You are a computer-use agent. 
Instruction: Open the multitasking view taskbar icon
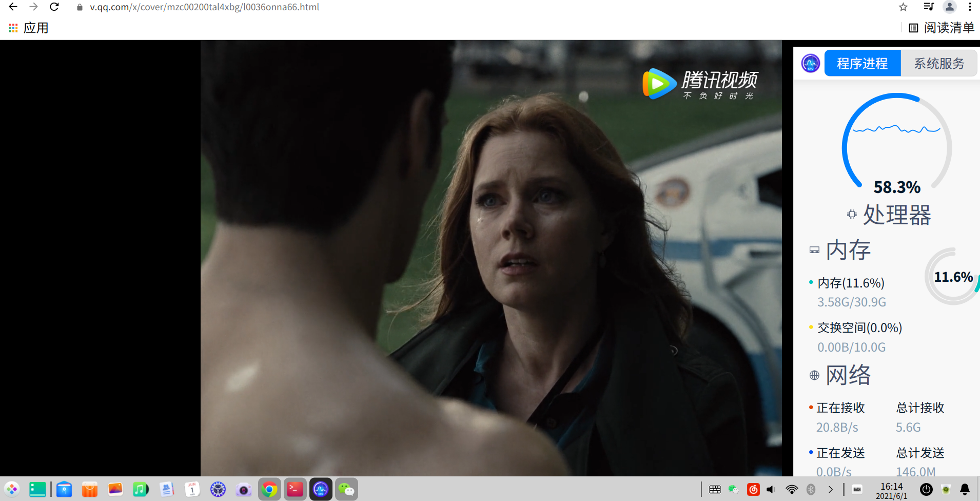click(x=37, y=489)
